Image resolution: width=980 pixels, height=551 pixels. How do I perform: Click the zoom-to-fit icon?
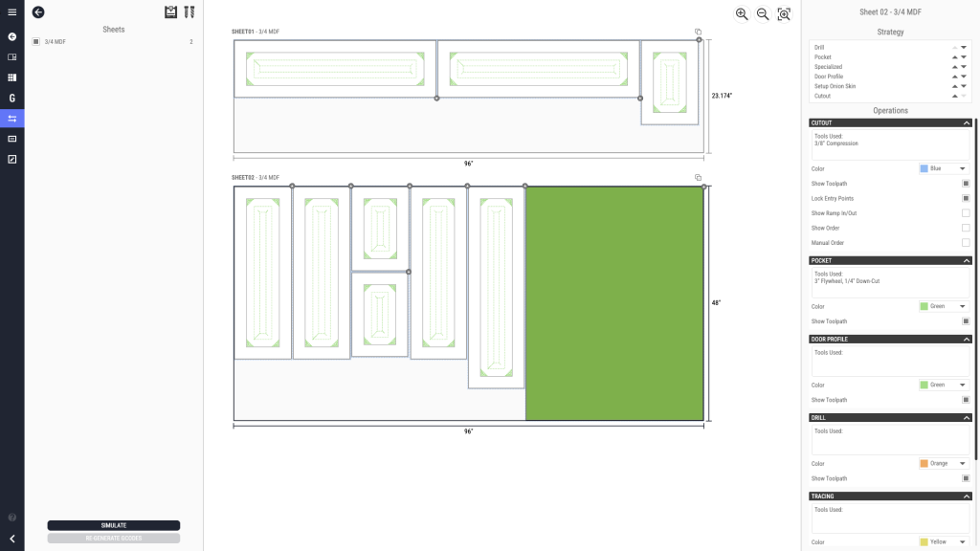(x=784, y=13)
